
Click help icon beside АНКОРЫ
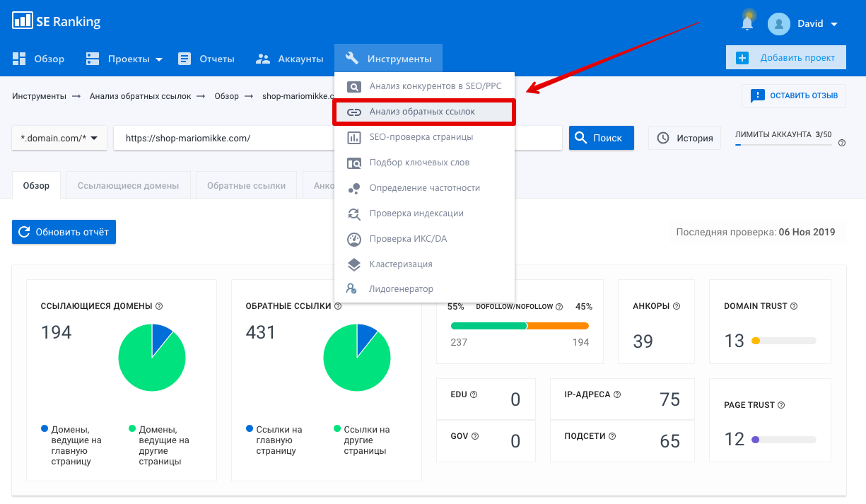677,306
